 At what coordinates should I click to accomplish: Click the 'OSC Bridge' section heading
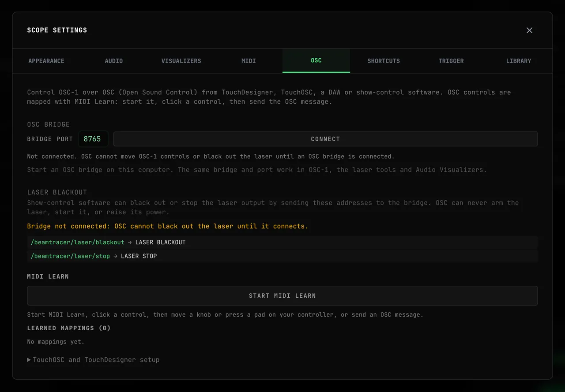point(49,124)
